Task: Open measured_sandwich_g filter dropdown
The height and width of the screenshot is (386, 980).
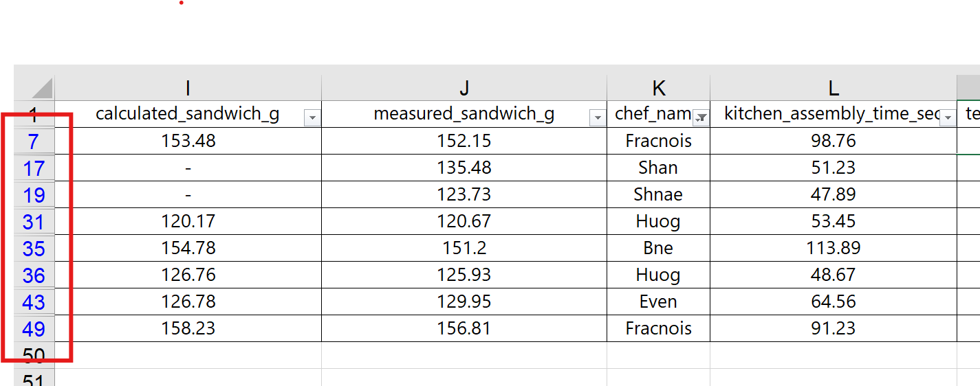Action: pos(598,118)
